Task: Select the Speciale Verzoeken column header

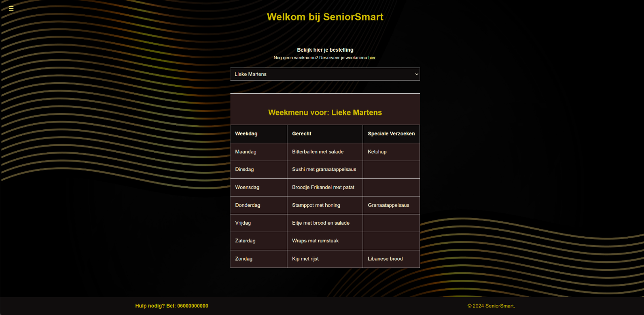Action: [391, 133]
